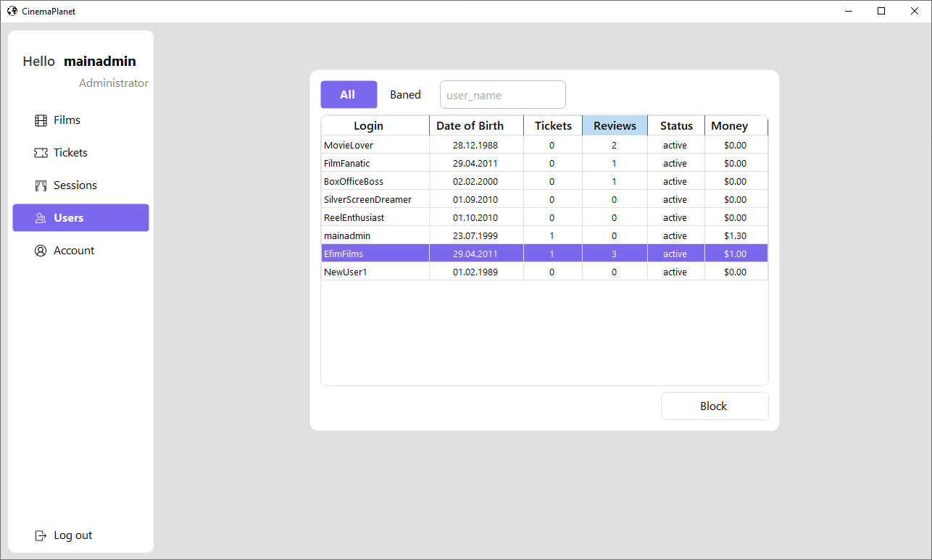
Task: Click birth date 01.09.2010
Action: [x=475, y=199]
